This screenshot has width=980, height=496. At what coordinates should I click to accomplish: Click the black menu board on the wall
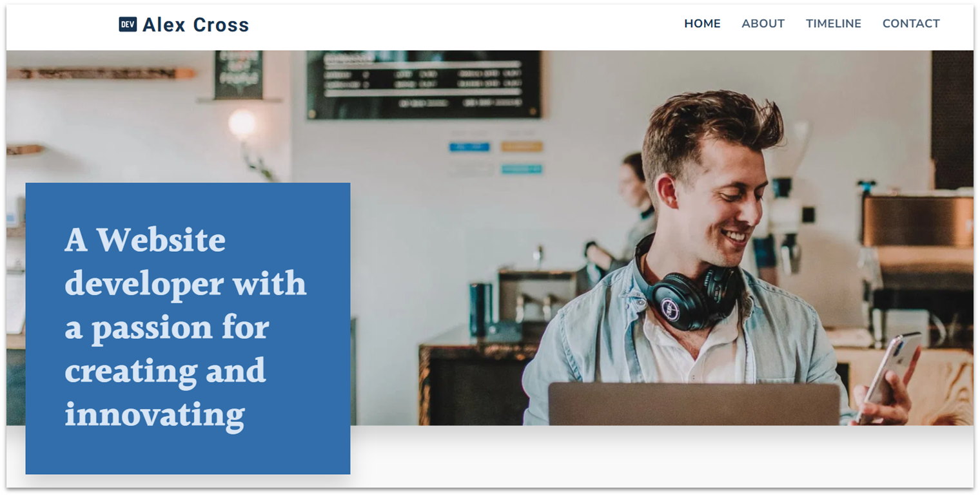(x=424, y=84)
